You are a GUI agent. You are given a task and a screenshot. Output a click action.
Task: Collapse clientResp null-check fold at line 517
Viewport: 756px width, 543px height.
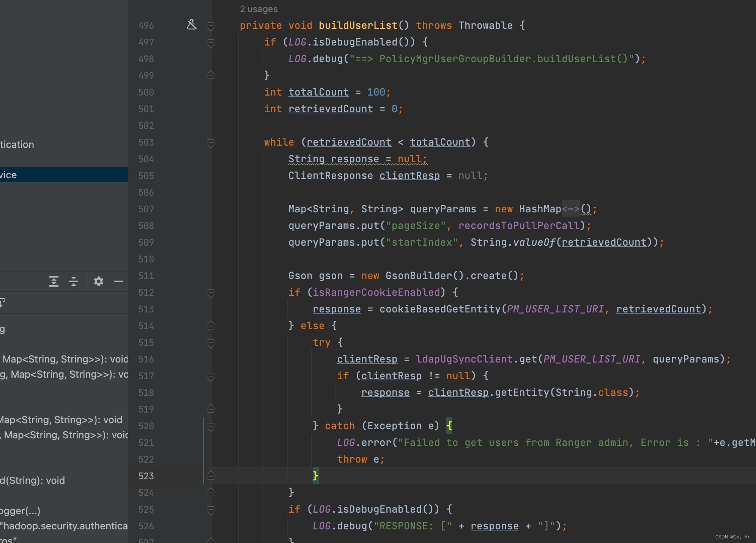point(211,376)
